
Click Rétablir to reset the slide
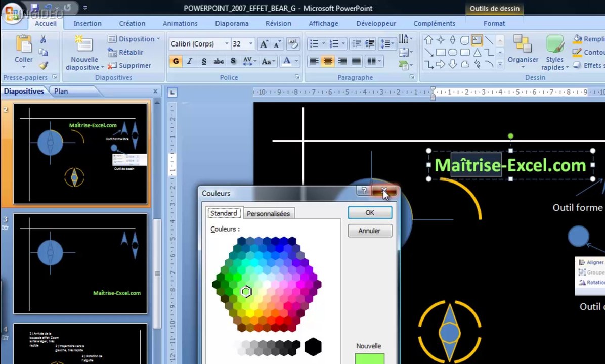pos(126,52)
